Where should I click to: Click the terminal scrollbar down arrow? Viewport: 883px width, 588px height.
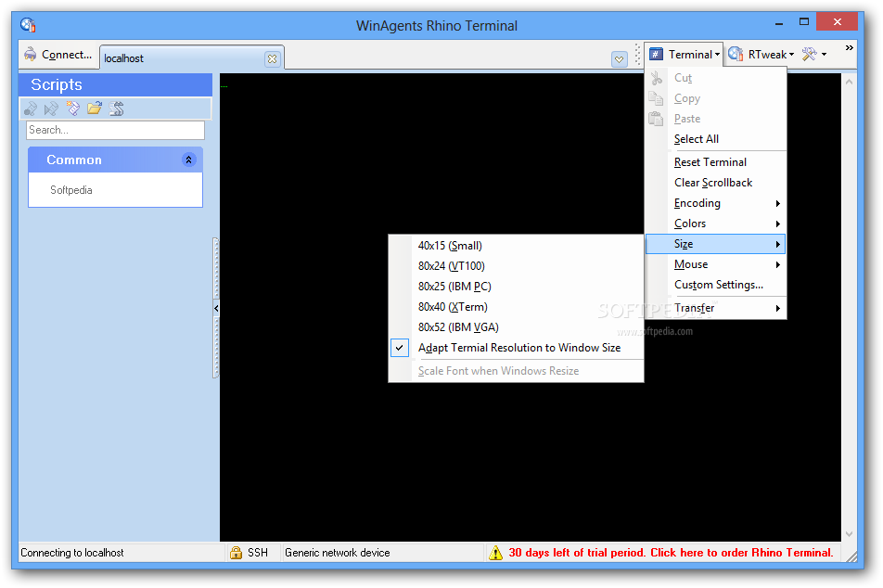[x=850, y=534]
